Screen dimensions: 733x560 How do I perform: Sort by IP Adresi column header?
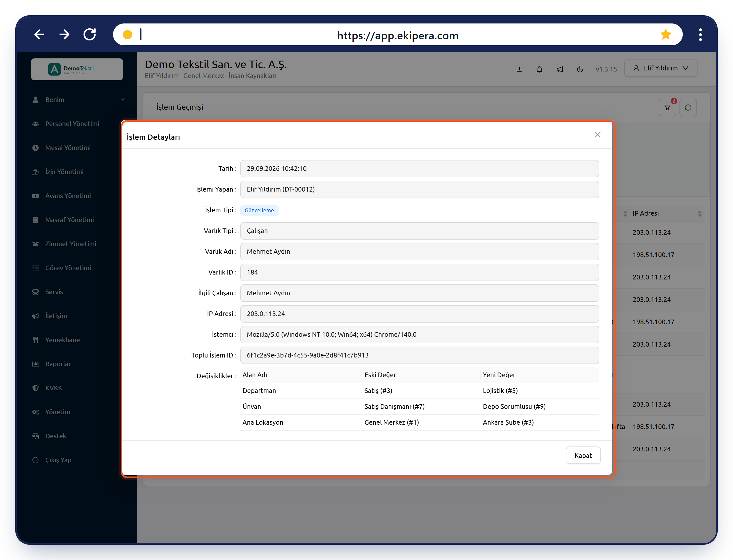click(x=666, y=213)
